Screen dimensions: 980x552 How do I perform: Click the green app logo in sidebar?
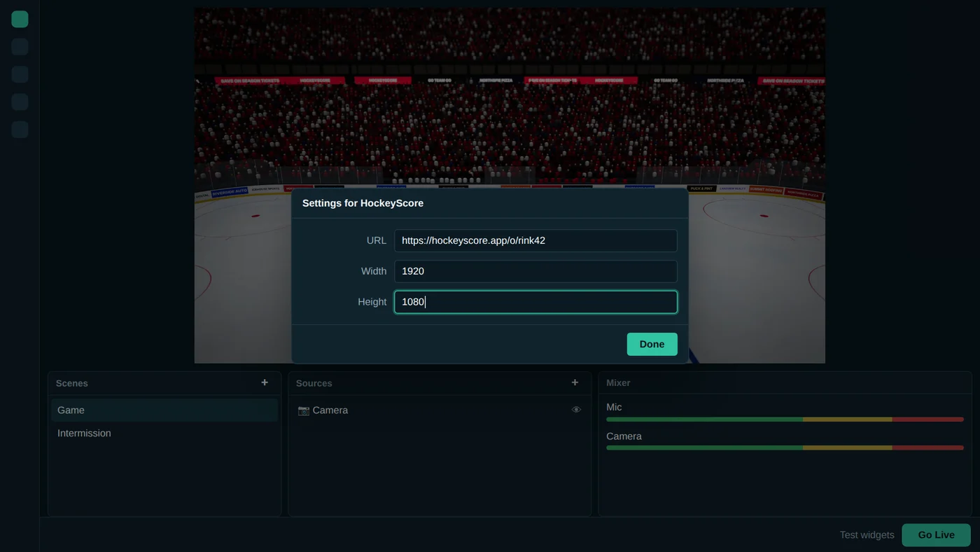tap(20, 20)
